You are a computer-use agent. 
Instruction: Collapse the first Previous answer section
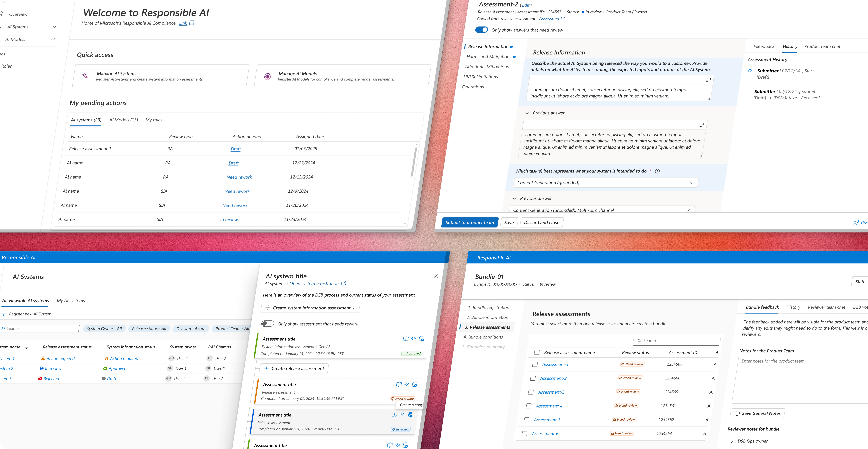tap(527, 113)
